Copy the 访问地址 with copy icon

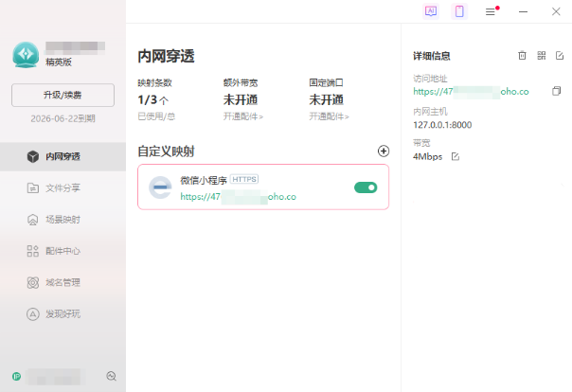point(556,91)
